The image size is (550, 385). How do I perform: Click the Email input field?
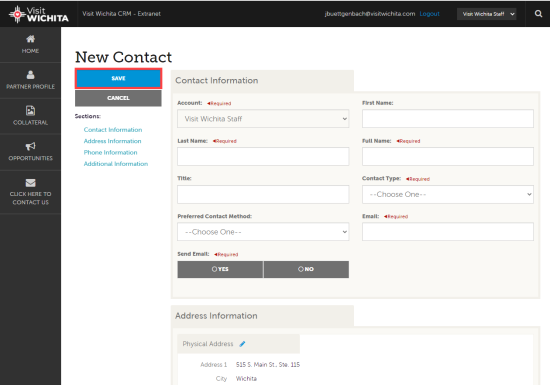448,232
